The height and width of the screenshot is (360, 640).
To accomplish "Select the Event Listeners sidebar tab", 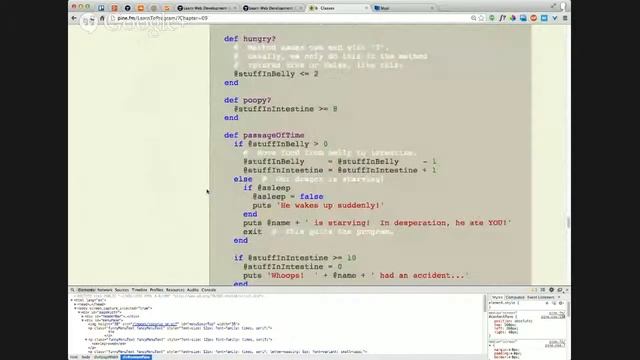I will [541, 297].
